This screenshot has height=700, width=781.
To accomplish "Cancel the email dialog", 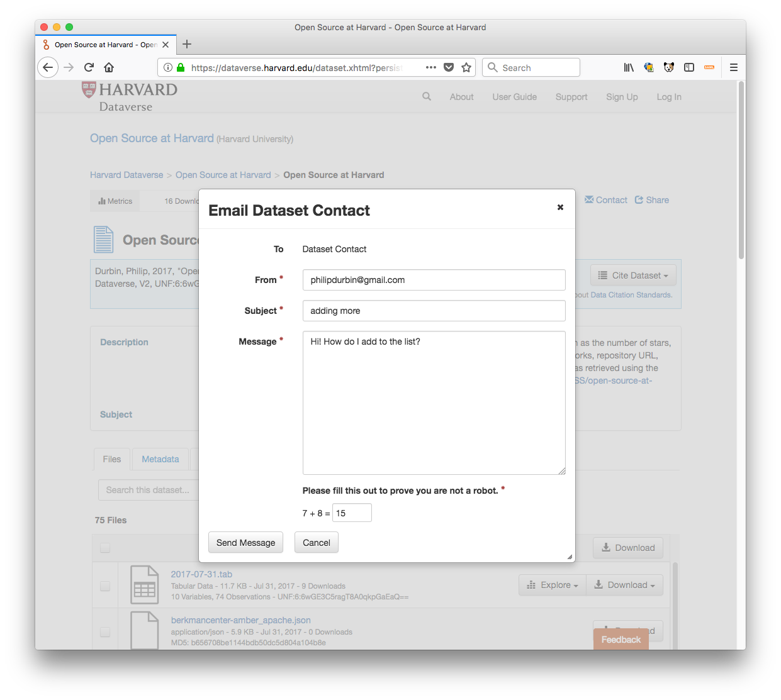I will (317, 543).
